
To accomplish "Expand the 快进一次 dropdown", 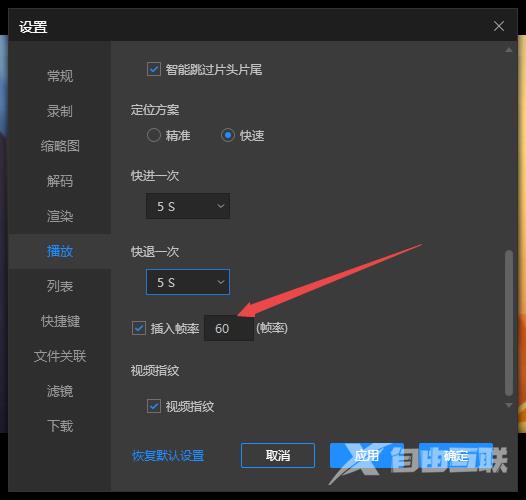I will [x=188, y=206].
